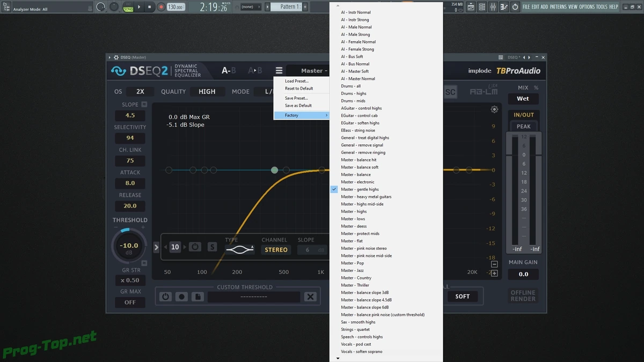Expand the Factory submenu
The height and width of the screenshot is (362, 644).
click(x=301, y=115)
